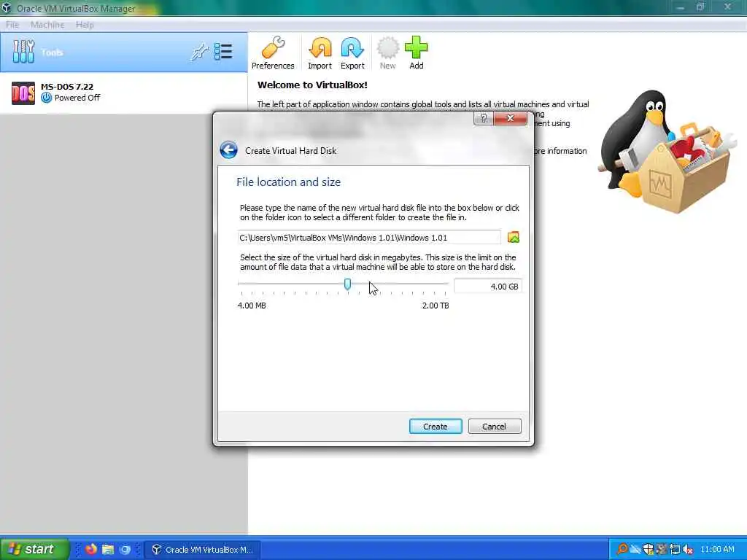Open the file explorer quick launch icon
The image size is (747, 560).
(108, 550)
